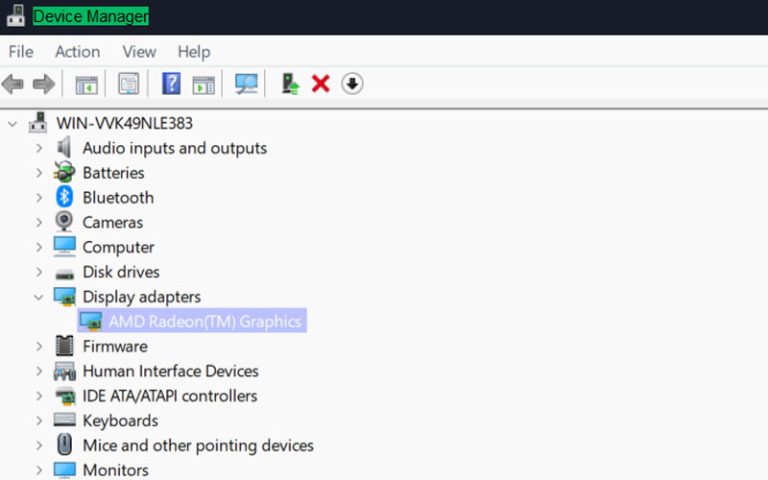The image size is (768, 480).
Task: Click the Batteries category icon
Action: pyautogui.click(x=64, y=172)
